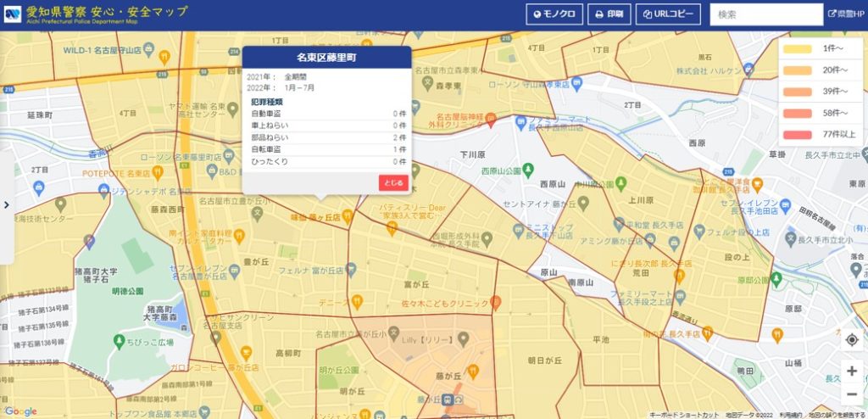Click the my-location target icon
Screen dimensions: 868x419
(853, 339)
